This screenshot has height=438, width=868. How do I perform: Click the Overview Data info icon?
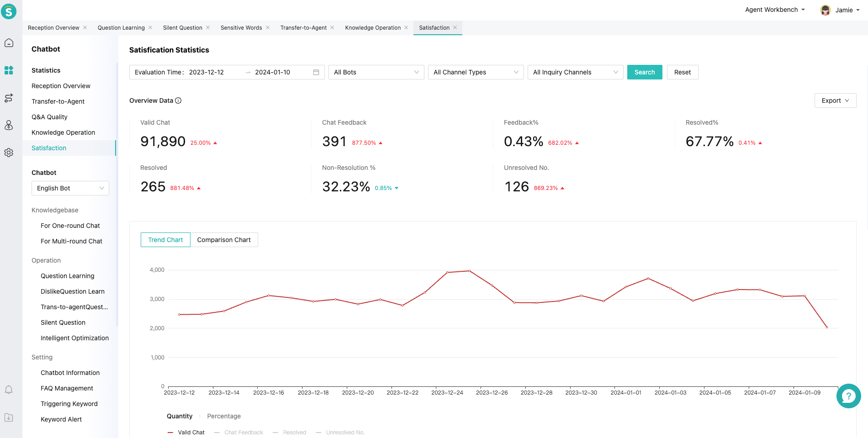click(x=178, y=100)
